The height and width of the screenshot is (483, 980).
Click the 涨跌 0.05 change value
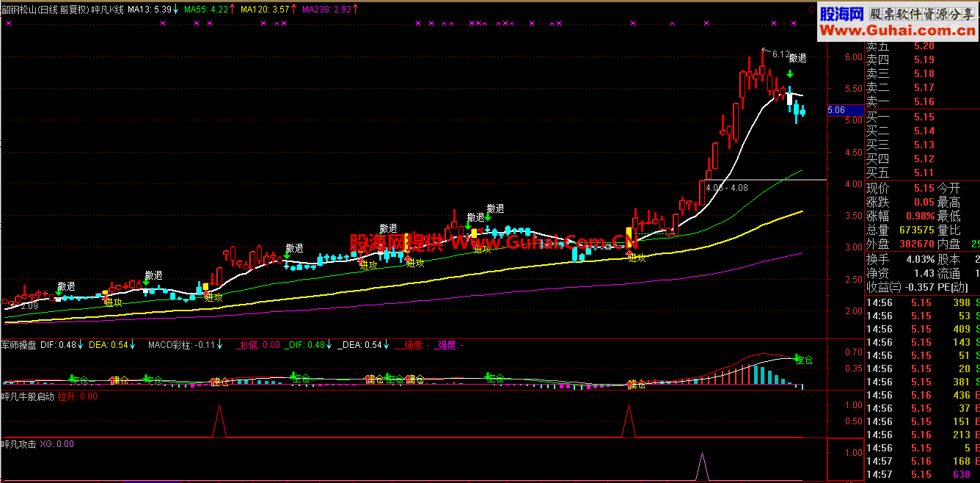[x=924, y=202]
